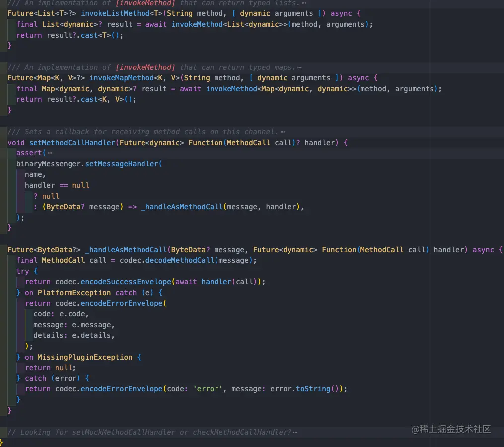Click MissingPluginException type name

point(85,357)
